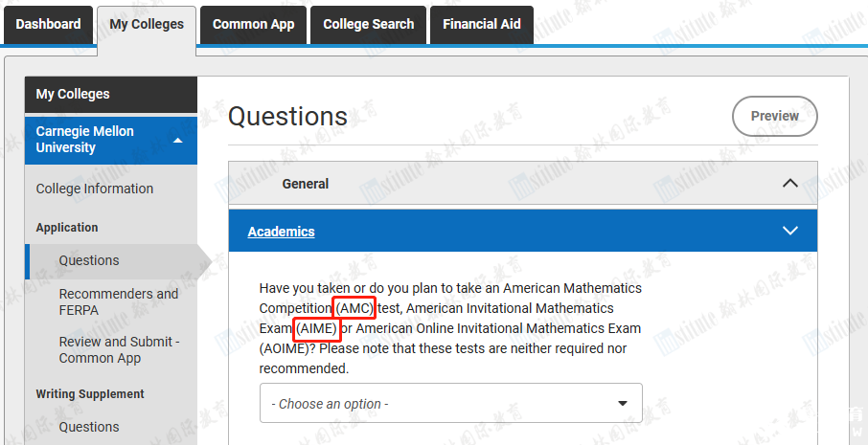The height and width of the screenshot is (445, 868).
Task: Go to the College Search tab
Action: (369, 25)
